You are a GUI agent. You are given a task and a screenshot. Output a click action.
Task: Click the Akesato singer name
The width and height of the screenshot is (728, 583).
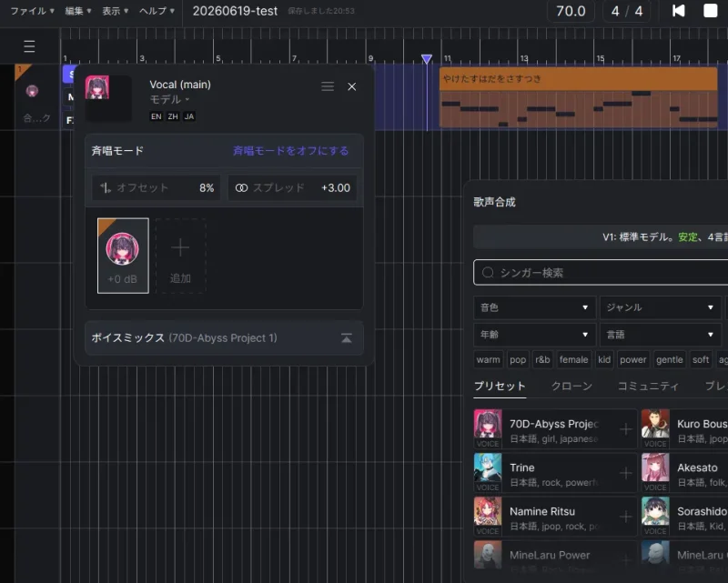pos(697,467)
